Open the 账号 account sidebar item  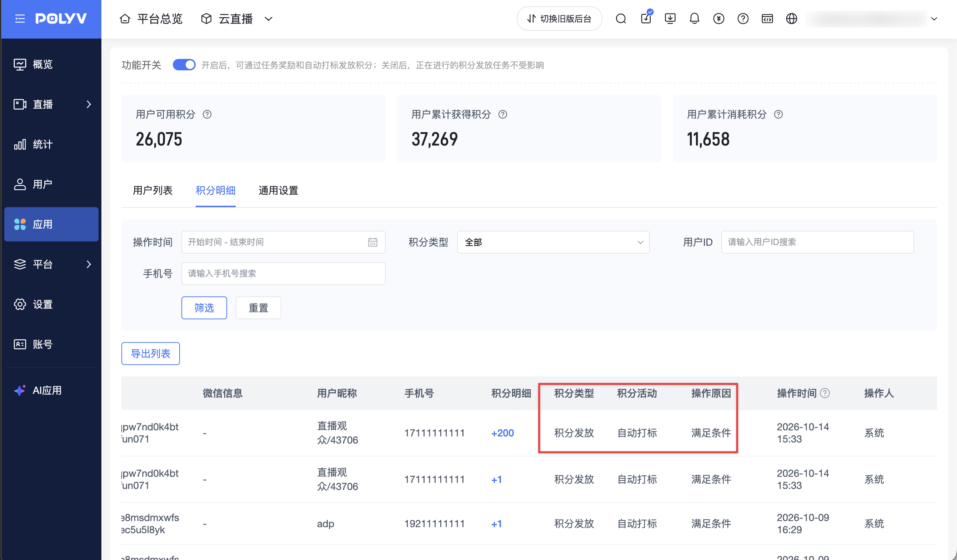pyautogui.click(x=51, y=344)
